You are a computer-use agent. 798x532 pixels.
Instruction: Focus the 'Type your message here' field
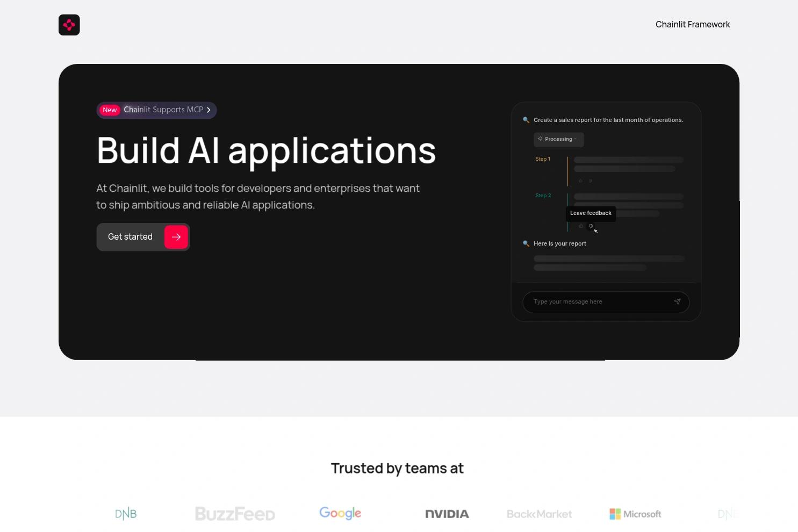pos(606,302)
